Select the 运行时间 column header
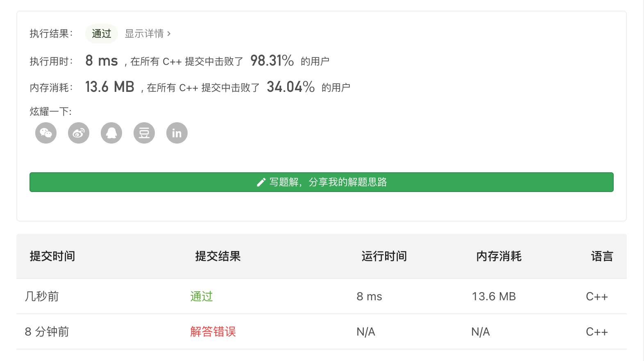This screenshot has height=361, width=644. pyautogui.click(x=383, y=256)
